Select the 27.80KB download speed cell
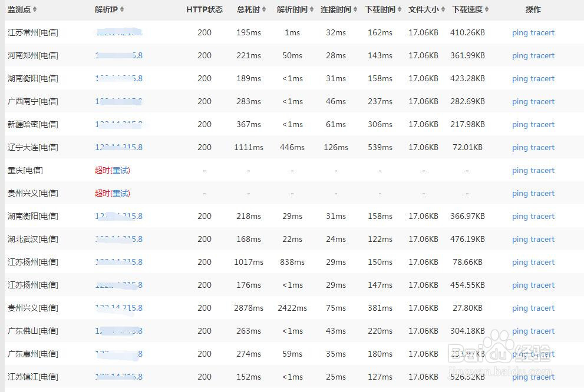Viewport: 584px width, 392px height. point(467,308)
